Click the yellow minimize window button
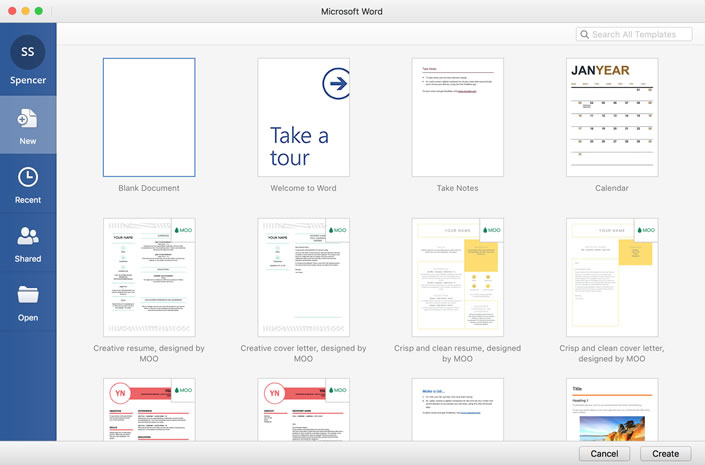 pyautogui.click(x=26, y=11)
